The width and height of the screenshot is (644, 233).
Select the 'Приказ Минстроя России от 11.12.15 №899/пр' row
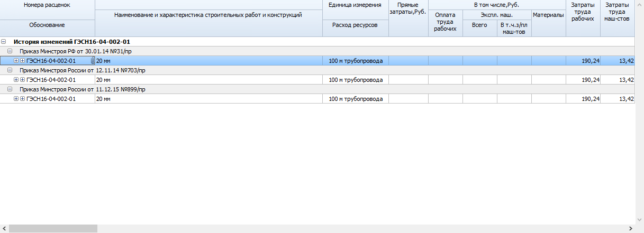pyautogui.click(x=317, y=89)
